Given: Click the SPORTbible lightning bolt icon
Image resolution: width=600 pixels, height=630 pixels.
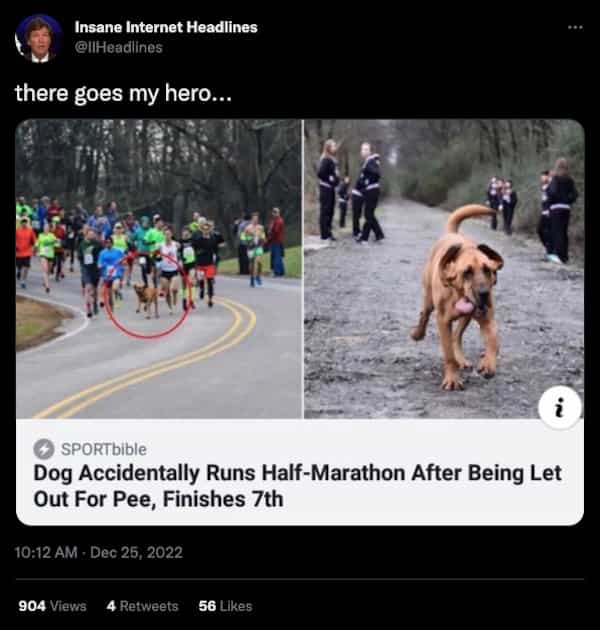Looking at the screenshot, I should [44, 449].
